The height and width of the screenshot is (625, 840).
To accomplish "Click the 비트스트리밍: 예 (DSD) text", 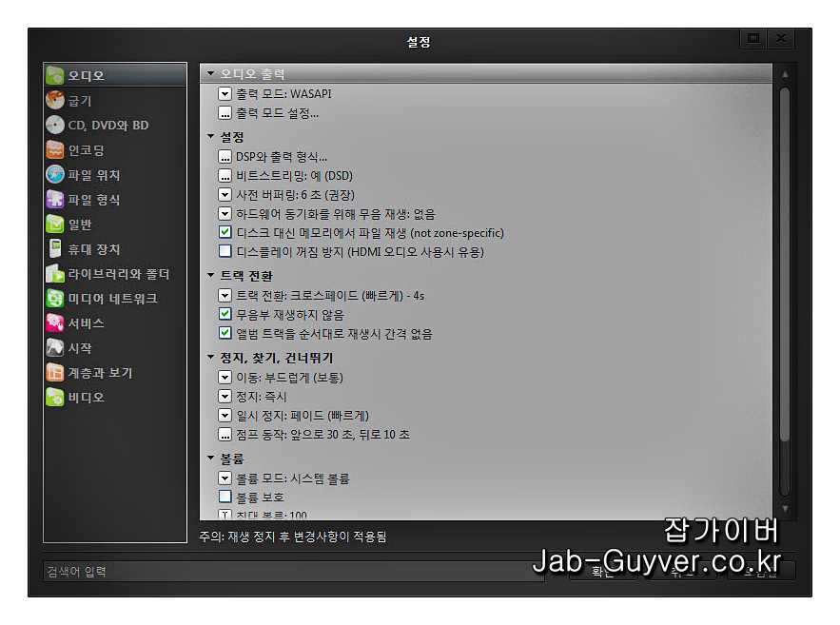I will [x=295, y=176].
